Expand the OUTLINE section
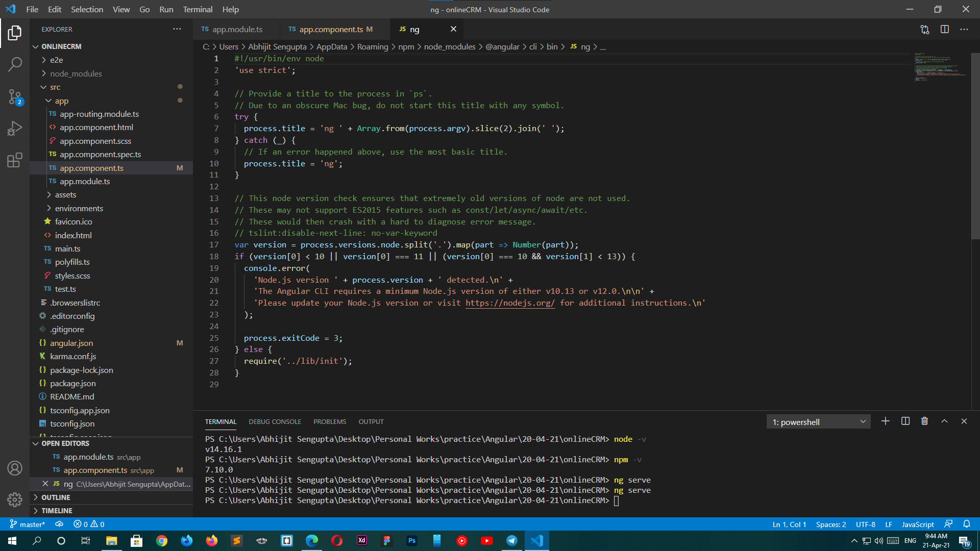Image resolution: width=980 pixels, height=551 pixels. pos(56,497)
